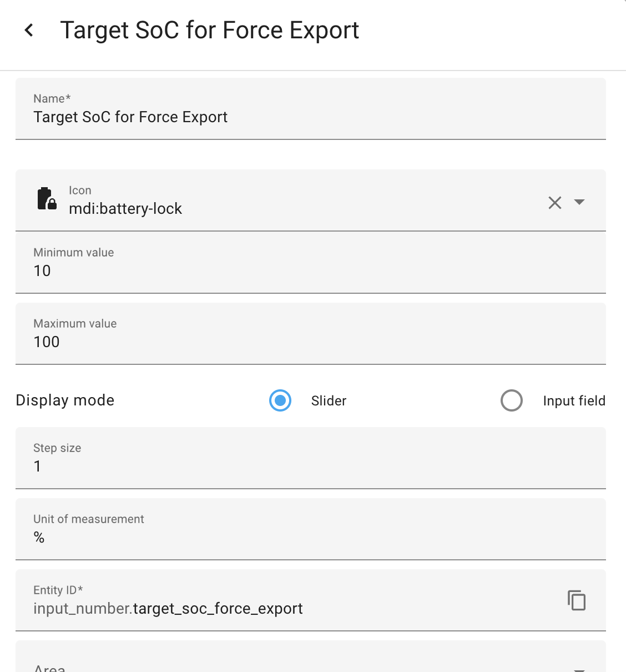Click the Icon field label
Image resolution: width=626 pixels, height=672 pixels.
coord(80,190)
